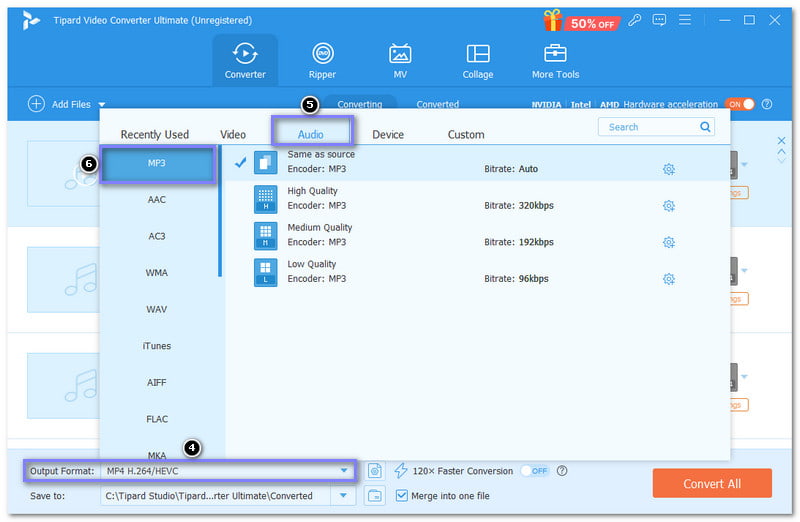
Task: Select MKA in the format list
Action: coord(157,455)
